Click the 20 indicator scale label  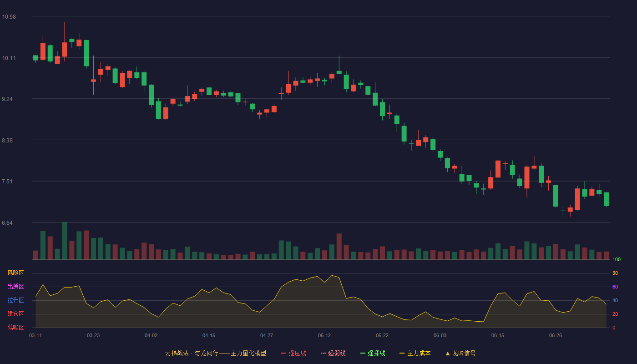(615, 314)
